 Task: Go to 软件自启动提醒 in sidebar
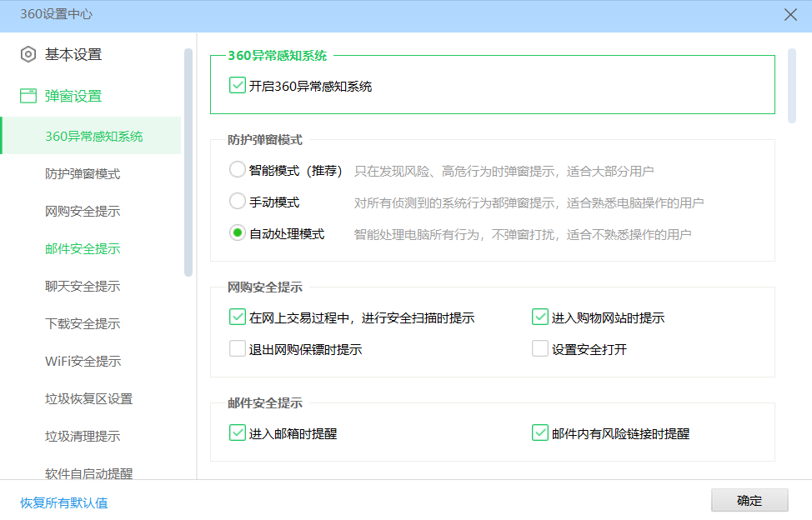pos(88,472)
